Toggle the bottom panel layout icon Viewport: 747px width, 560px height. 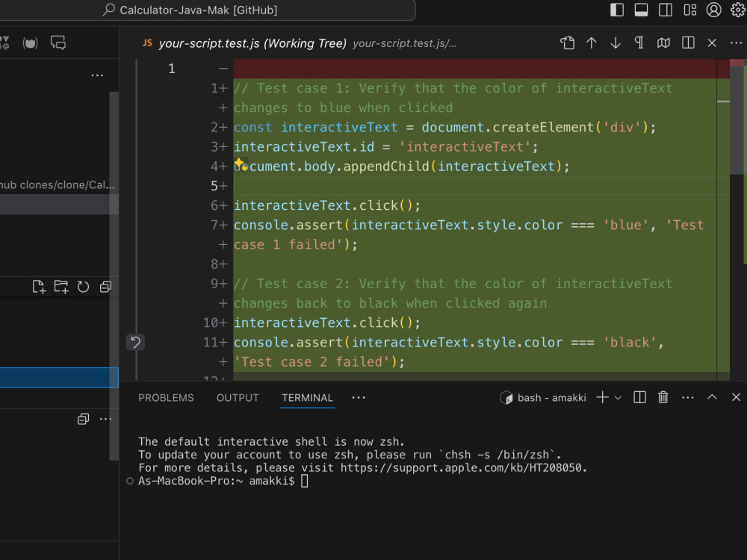pos(641,10)
